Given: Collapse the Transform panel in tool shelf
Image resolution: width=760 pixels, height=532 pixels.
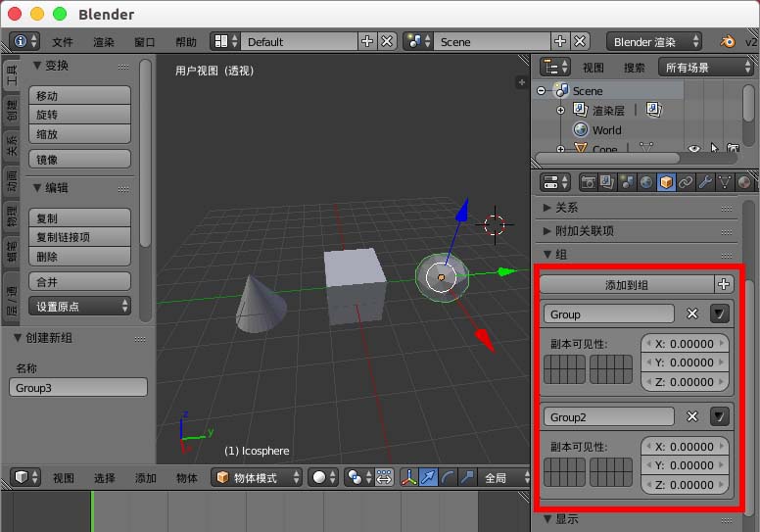Looking at the screenshot, I should (37, 65).
